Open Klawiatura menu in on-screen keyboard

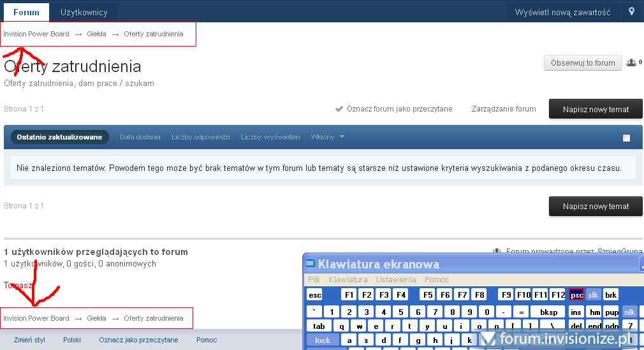point(348,280)
